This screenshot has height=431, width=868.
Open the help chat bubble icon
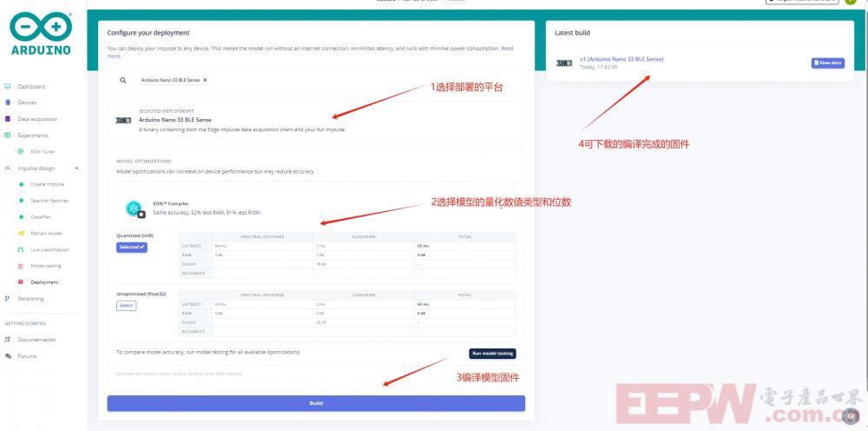point(851,416)
